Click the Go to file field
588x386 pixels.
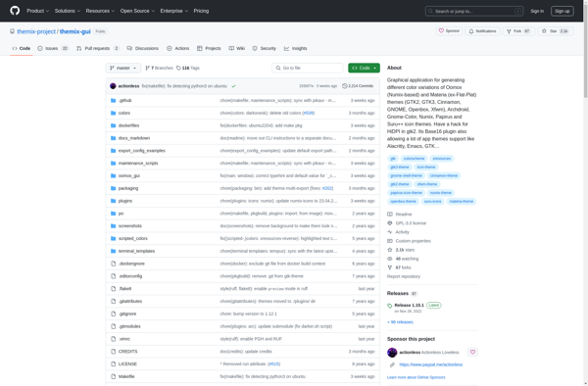coord(308,68)
